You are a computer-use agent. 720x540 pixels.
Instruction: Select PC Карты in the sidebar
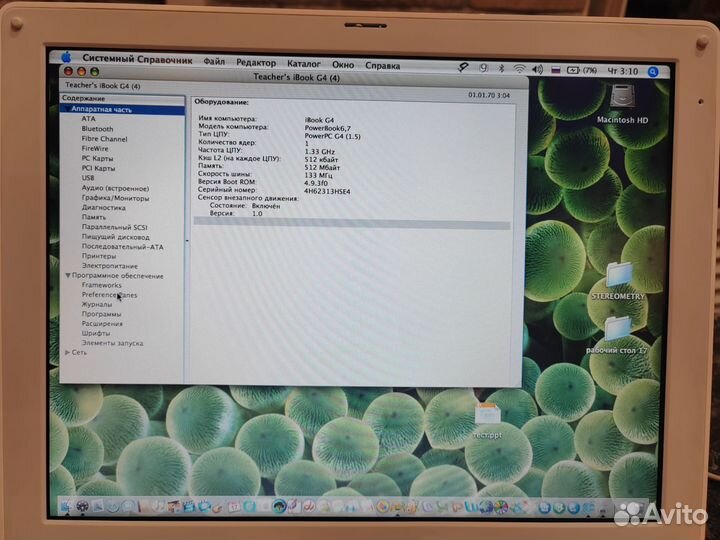pyautogui.click(x=97, y=158)
